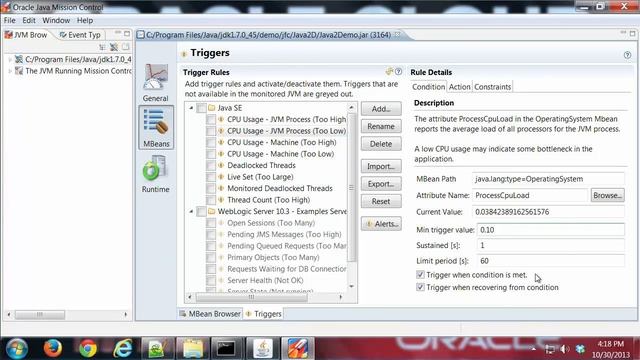Open the command prompt taskbar icon

click(x=226, y=349)
